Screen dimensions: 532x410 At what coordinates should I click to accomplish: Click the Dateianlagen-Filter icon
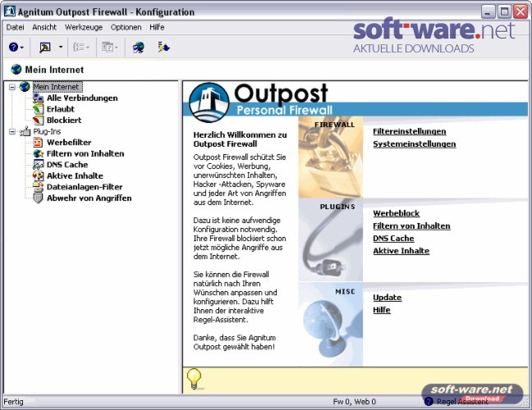point(38,187)
